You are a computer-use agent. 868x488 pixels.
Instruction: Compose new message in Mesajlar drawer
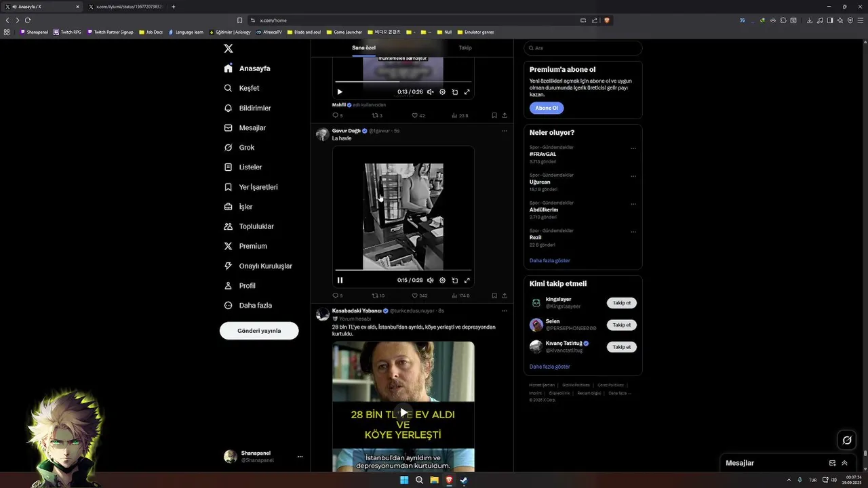[832, 463]
